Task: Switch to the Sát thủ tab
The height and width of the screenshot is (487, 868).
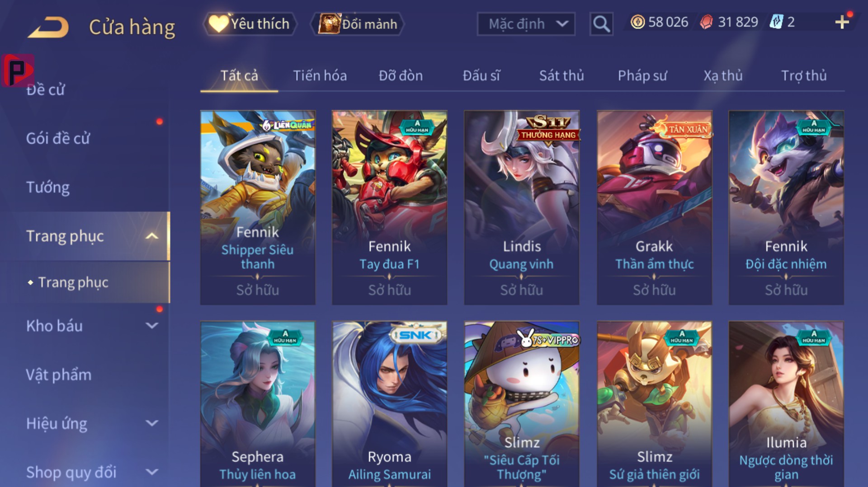Action: click(561, 75)
